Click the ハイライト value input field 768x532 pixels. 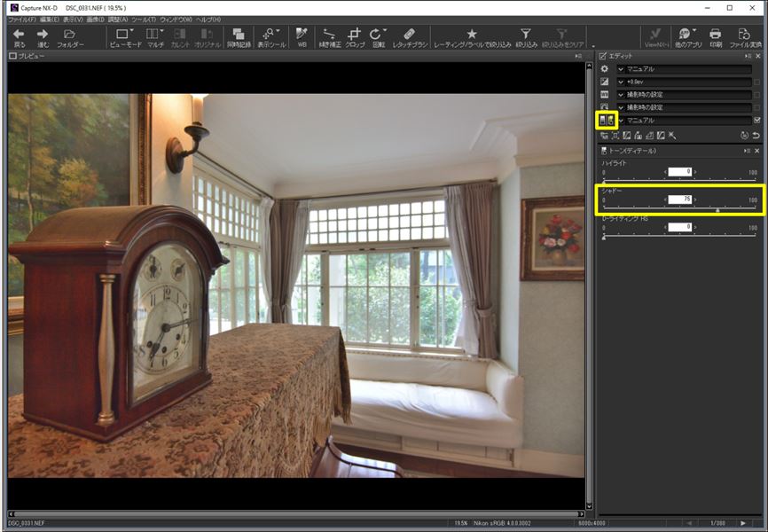pyautogui.click(x=680, y=171)
